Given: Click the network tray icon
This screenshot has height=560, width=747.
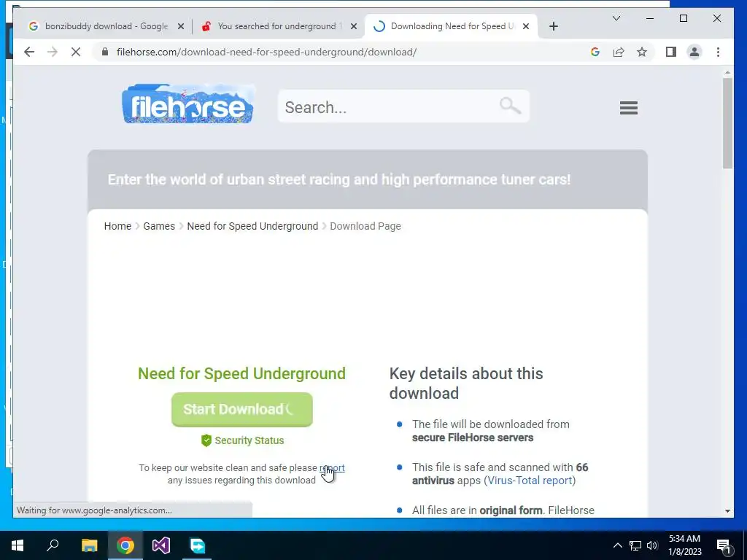Looking at the screenshot, I should tap(635, 545).
